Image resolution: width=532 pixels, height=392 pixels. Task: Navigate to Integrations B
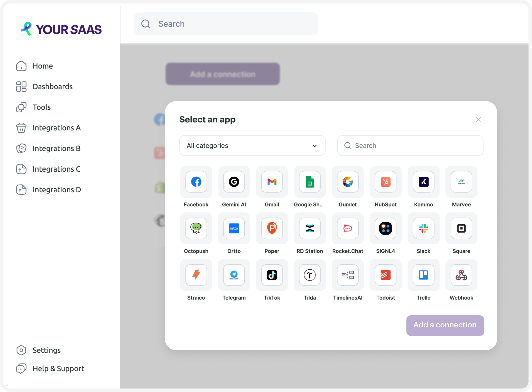tap(48, 149)
